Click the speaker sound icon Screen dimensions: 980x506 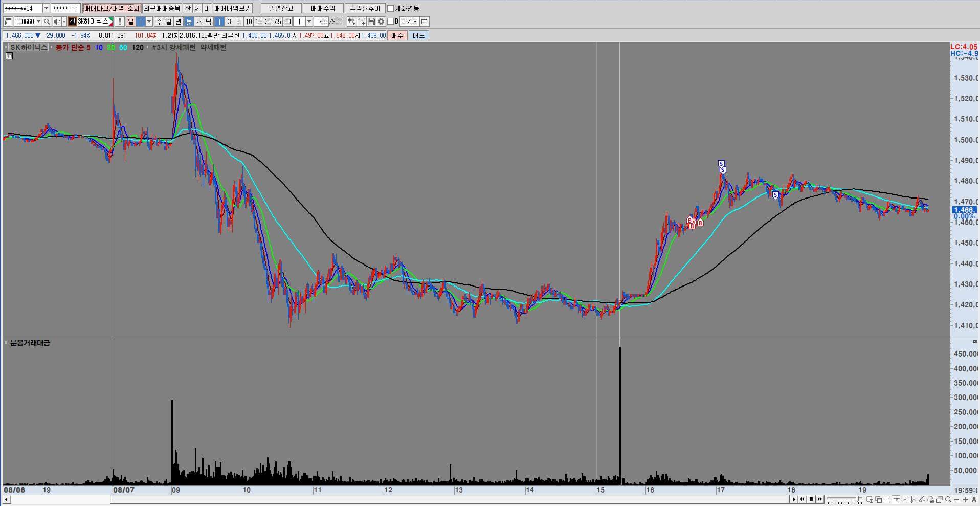57,21
